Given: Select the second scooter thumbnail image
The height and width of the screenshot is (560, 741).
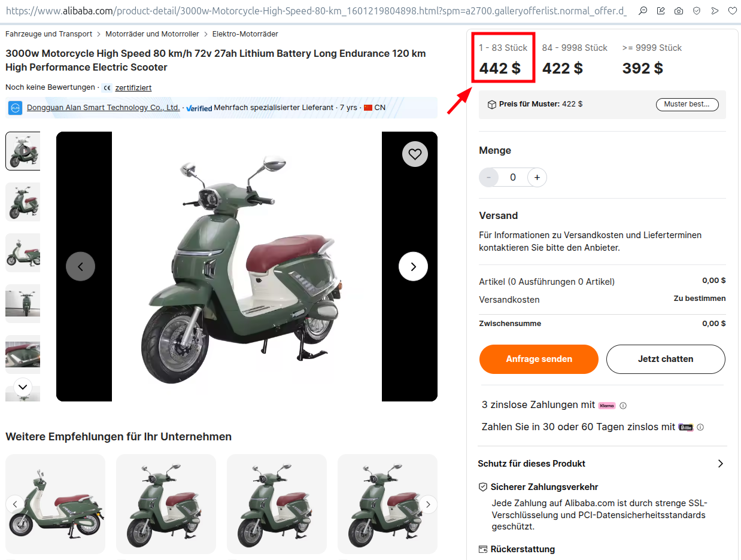Looking at the screenshot, I should click(23, 202).
